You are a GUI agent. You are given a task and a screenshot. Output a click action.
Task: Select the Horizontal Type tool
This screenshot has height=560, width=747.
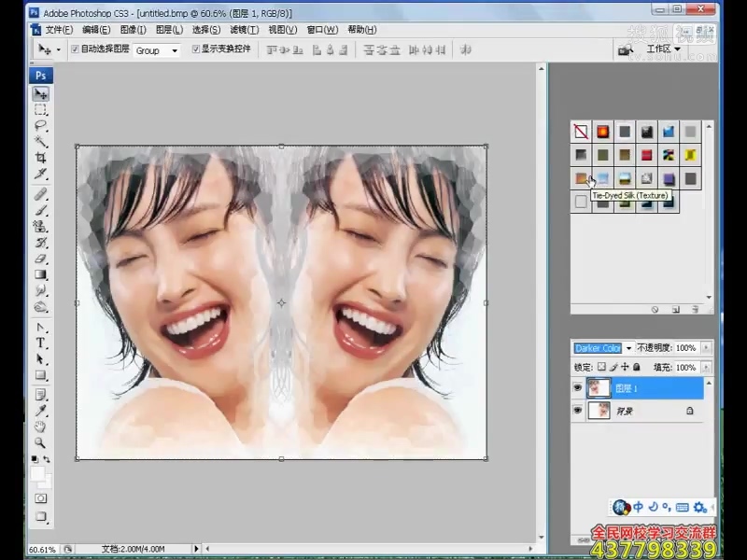point(41,343)
